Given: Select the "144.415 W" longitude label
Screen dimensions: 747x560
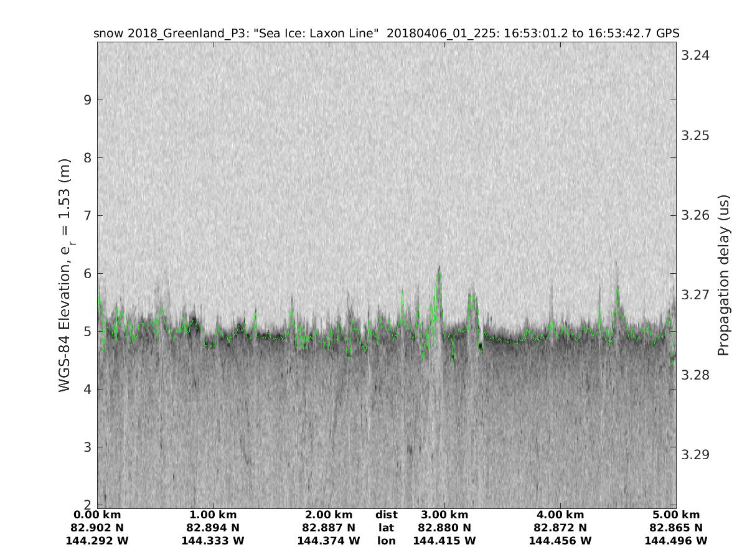Looking at the screenshot, I should pyautogui.click(x=444, y=541).
